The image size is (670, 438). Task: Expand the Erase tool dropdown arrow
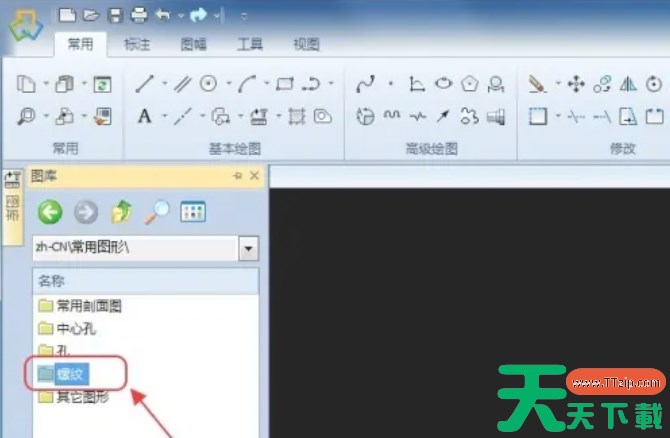pos(558,83)
